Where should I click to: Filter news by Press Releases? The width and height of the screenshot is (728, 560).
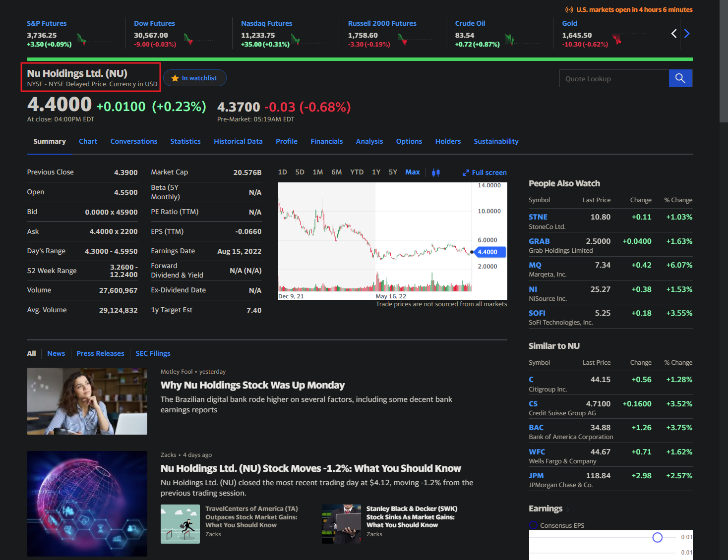coord(100,353)
